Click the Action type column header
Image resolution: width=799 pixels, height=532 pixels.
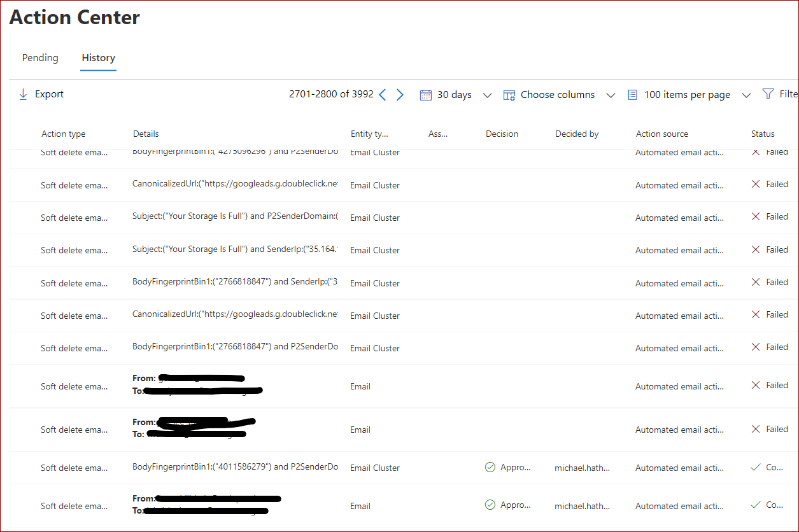pyautogui.click(x=63, y=134)
